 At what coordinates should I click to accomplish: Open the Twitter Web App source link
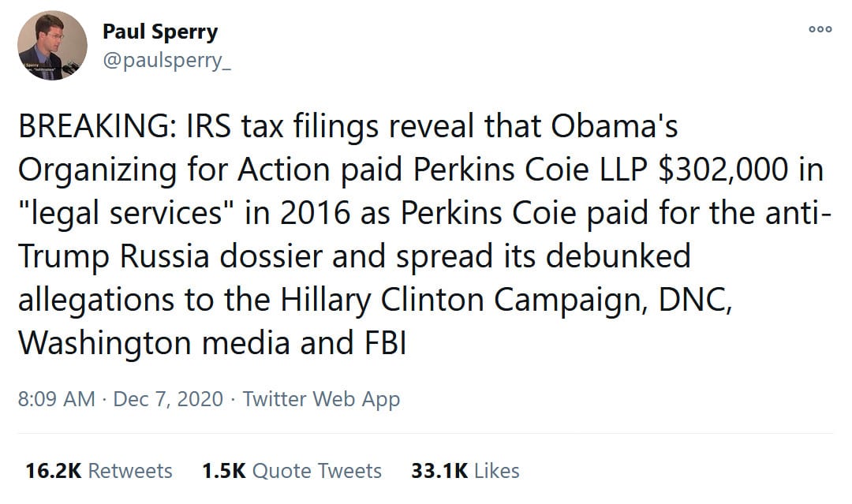tap(321, 399)
